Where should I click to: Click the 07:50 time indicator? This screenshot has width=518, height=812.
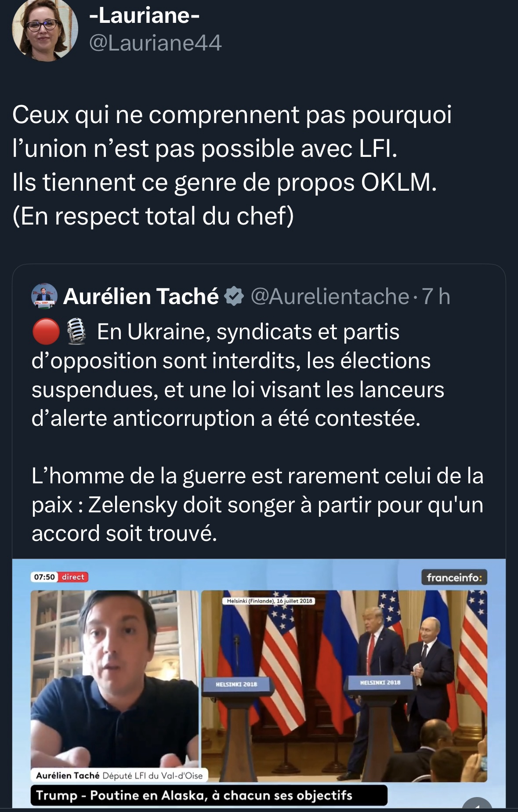pyautogui.click(x=44, y=577)
